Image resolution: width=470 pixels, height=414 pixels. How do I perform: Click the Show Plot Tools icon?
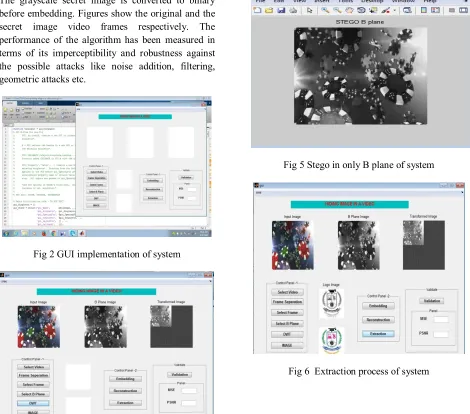(x=464, y=10)
